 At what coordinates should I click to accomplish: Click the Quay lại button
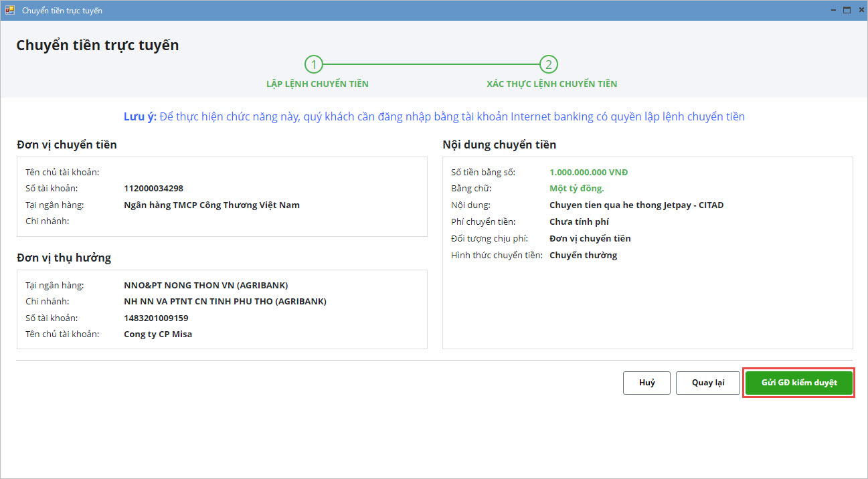point(707,383)
